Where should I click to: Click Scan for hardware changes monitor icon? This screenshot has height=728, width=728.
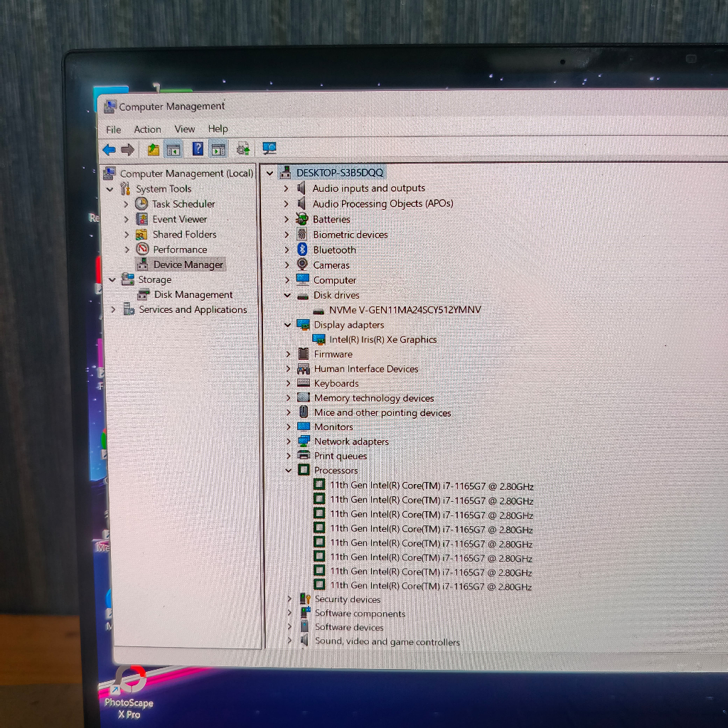[269, 149]
